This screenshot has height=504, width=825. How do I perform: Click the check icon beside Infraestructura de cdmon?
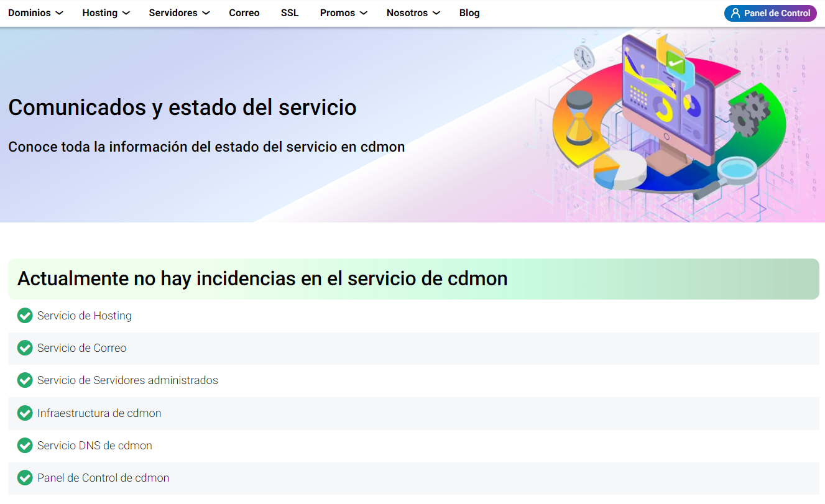click(x=25, y=413)
